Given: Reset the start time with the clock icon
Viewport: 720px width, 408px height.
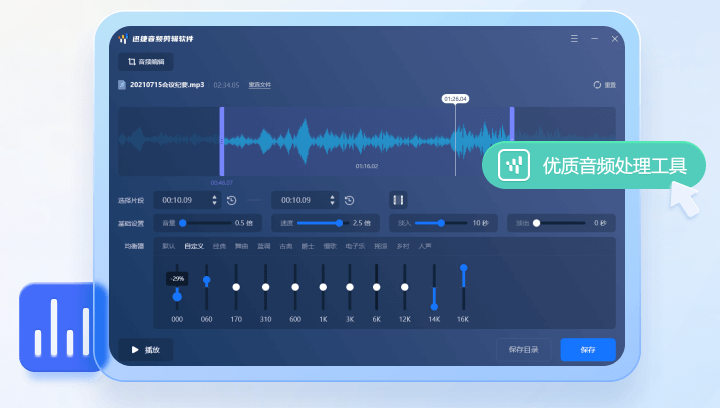Looking at the screenshot, I should (x=231, y=200).
